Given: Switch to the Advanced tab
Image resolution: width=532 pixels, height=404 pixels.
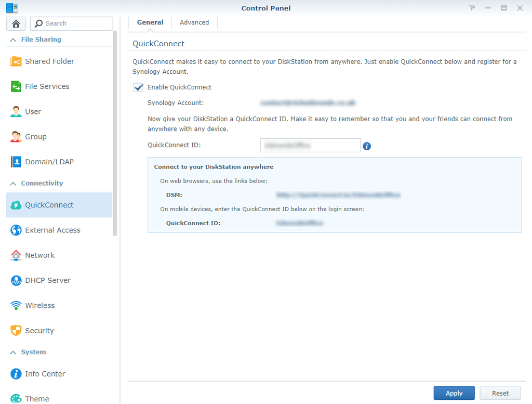Looking at the screenshot, I should (194, 22).
